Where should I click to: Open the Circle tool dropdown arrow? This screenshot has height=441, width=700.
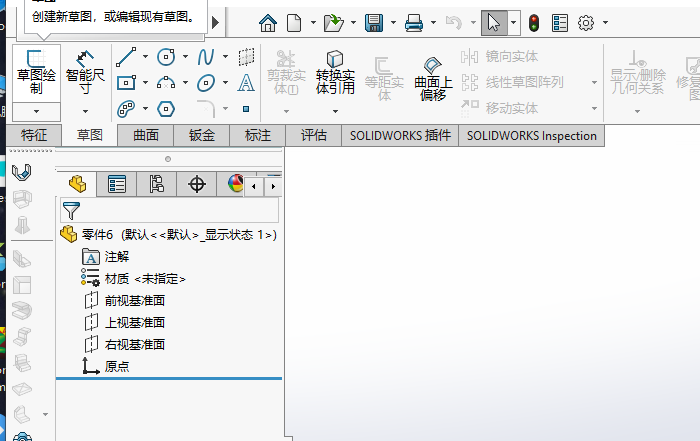click(185, 57)
